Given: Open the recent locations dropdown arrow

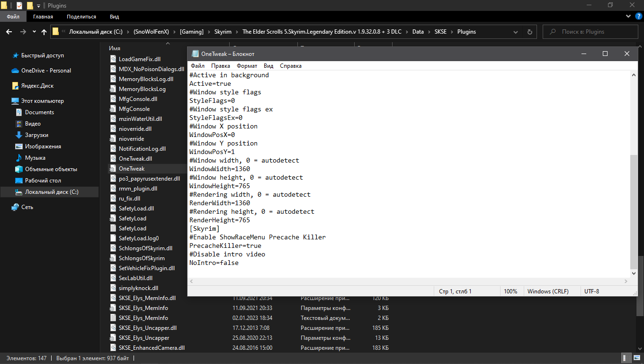Looking at the screenshot, I should tap(34, 32).
